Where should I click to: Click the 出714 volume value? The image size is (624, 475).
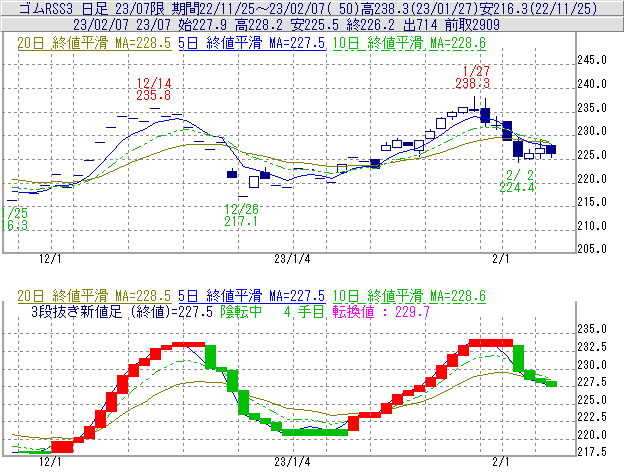click(420, 25)
